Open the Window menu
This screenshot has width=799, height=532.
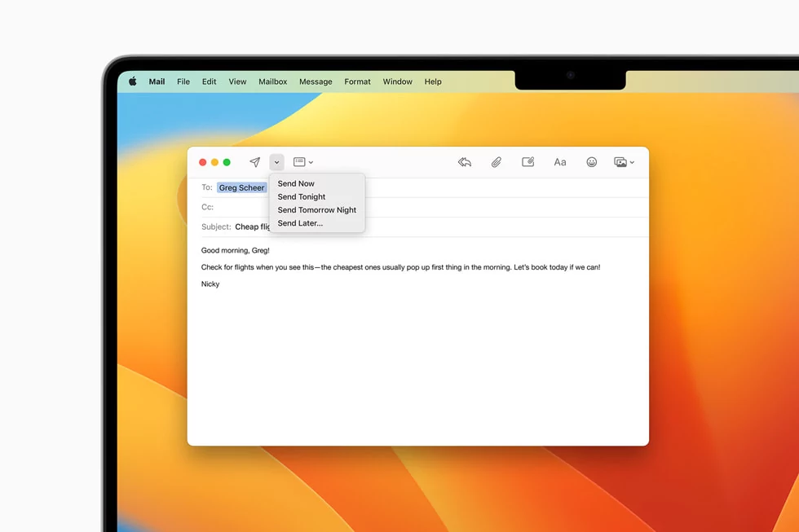point(398,81)
